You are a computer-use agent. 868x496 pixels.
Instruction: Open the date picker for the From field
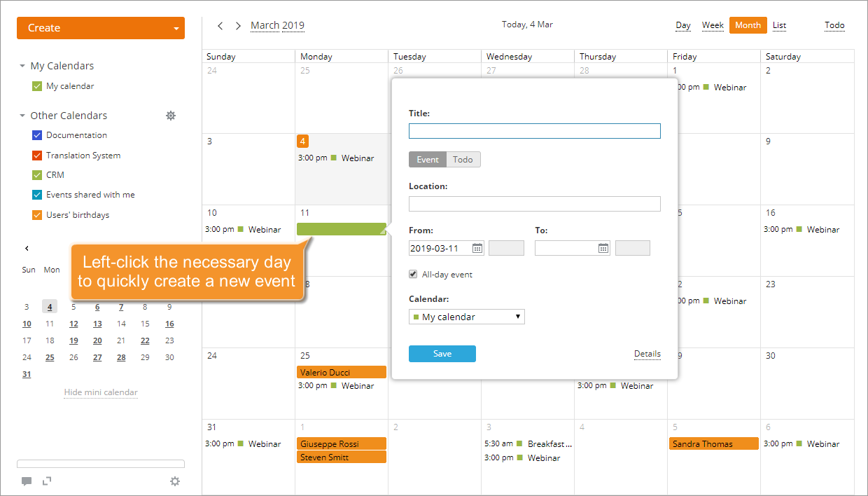coord(477,247)
